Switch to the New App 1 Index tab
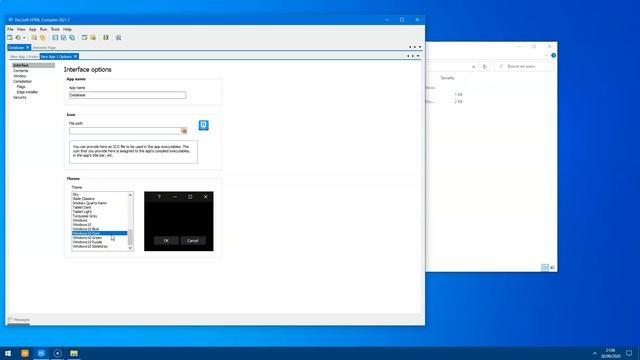640x360 pixels. 24,57
